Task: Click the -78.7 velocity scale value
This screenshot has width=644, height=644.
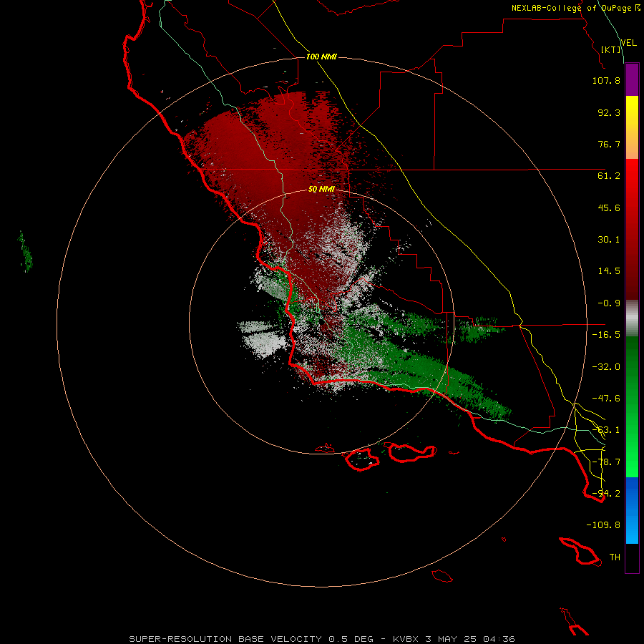Action: point(606,462)
